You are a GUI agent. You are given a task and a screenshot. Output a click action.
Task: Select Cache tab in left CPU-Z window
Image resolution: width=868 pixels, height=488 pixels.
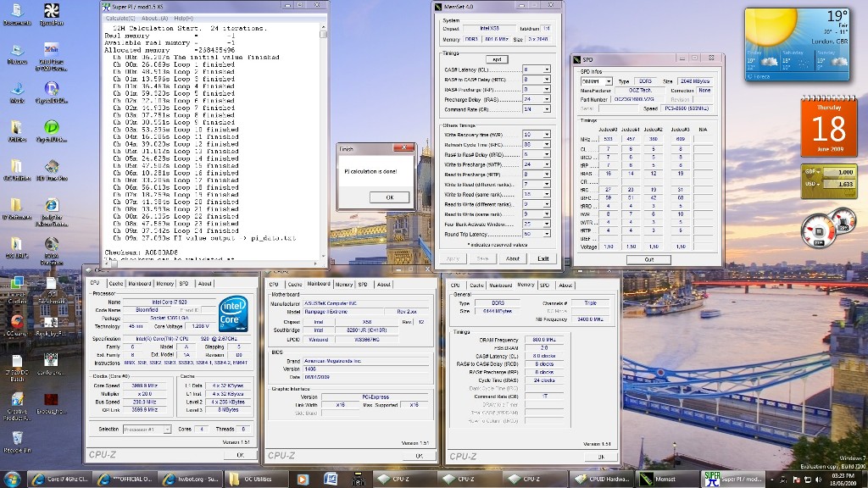click(115, 283)
